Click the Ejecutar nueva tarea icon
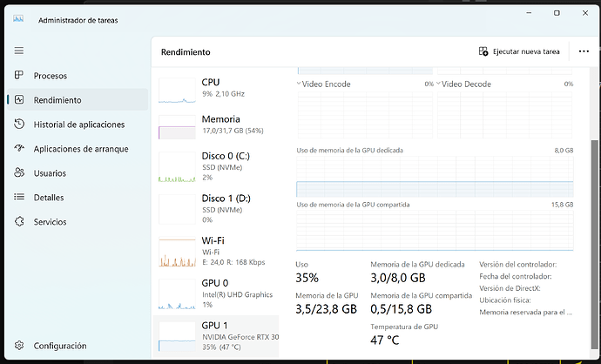Image resolution: width=601 pixels, height=364 pixels. (x=483, y=51)
